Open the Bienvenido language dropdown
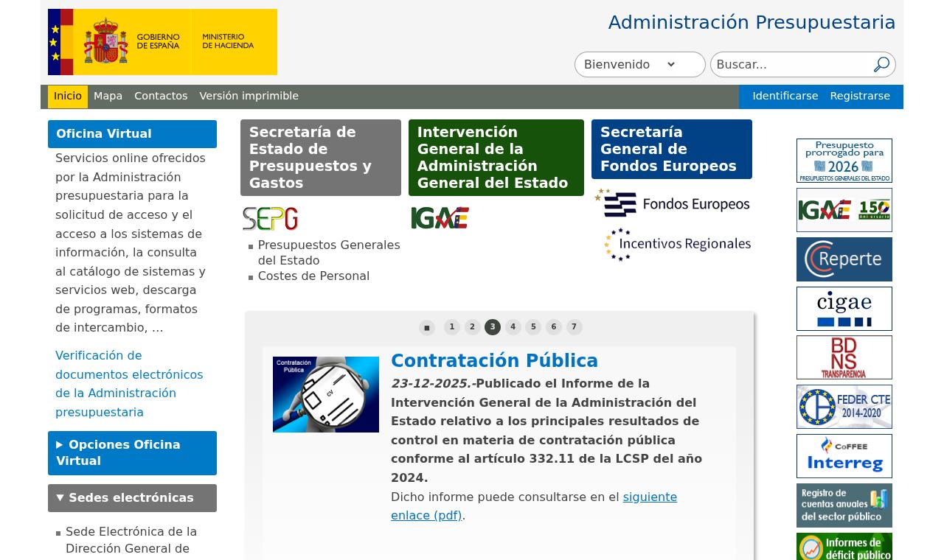This screenshot has height=560, width=944. pyautogui.click(x=640, y=65)
